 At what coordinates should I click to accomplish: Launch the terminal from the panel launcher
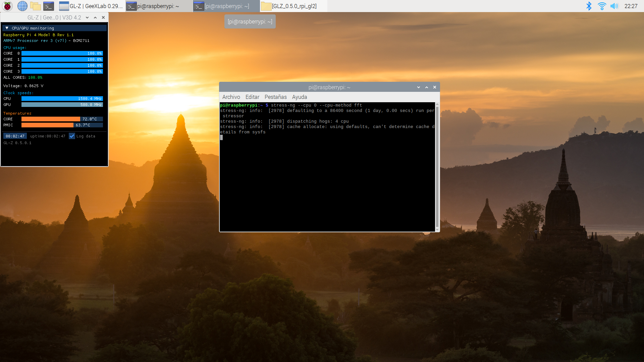click(x=49, y=6)
